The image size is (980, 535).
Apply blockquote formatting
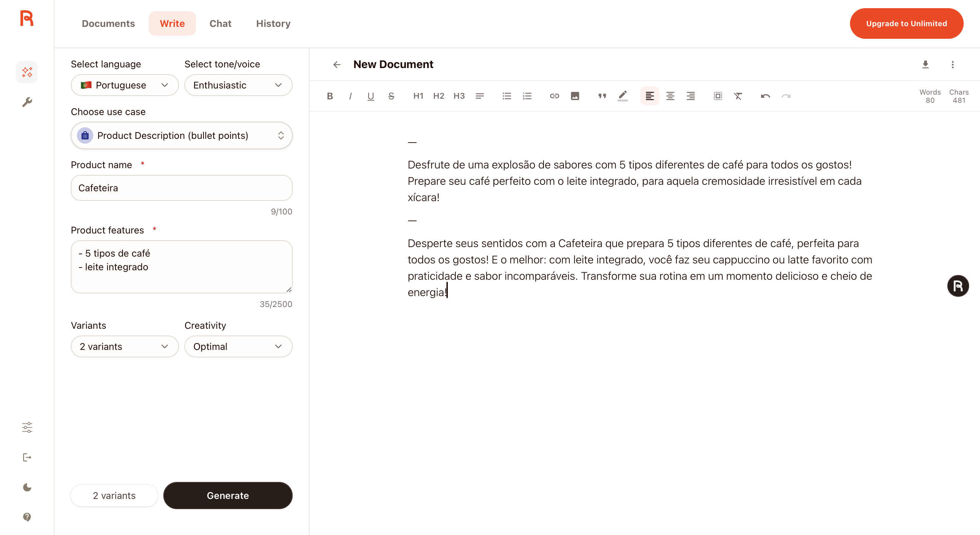tap(602, 96)
